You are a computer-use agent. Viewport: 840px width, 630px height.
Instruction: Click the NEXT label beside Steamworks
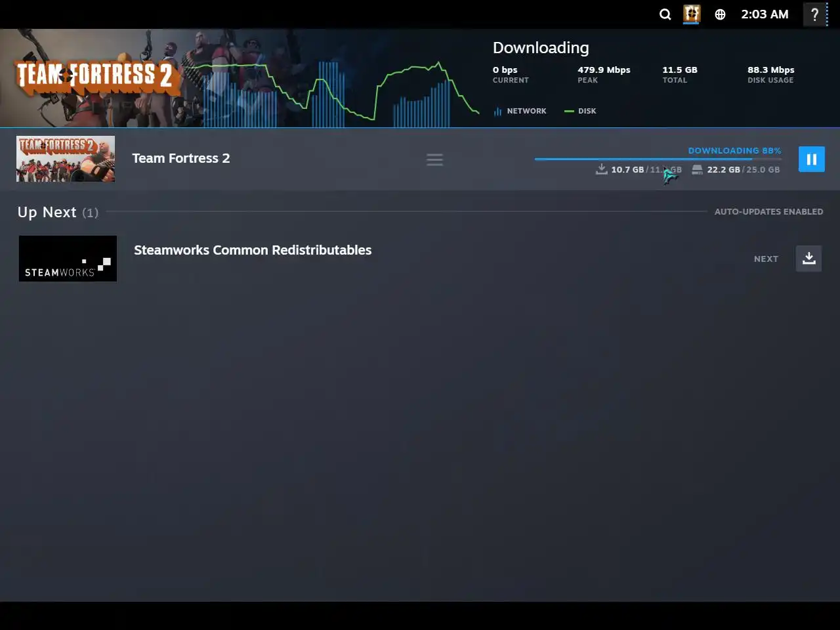pos(766,259)
